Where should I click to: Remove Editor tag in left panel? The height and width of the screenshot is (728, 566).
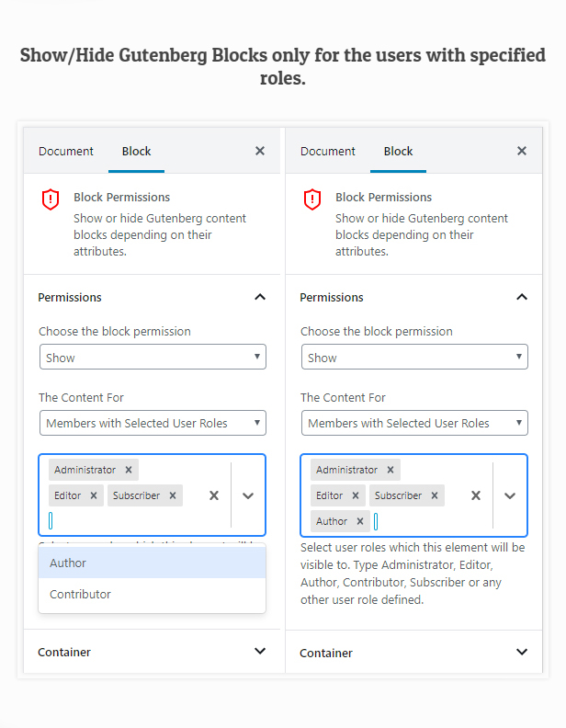tap(93, 495)
